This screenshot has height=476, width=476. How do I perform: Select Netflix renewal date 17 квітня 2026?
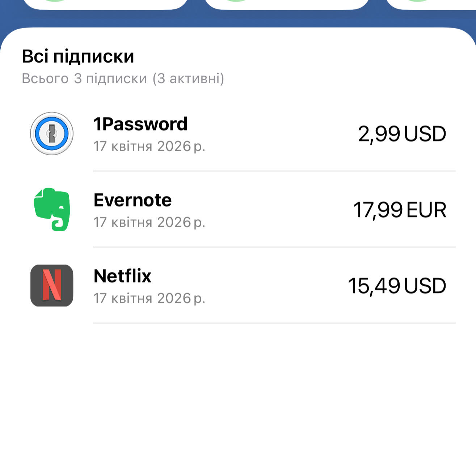point(149,299)
